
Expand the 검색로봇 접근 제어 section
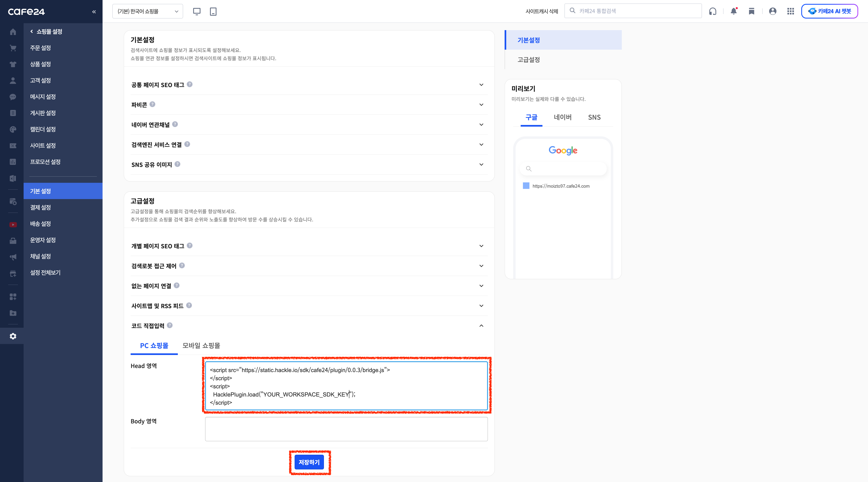481,266
